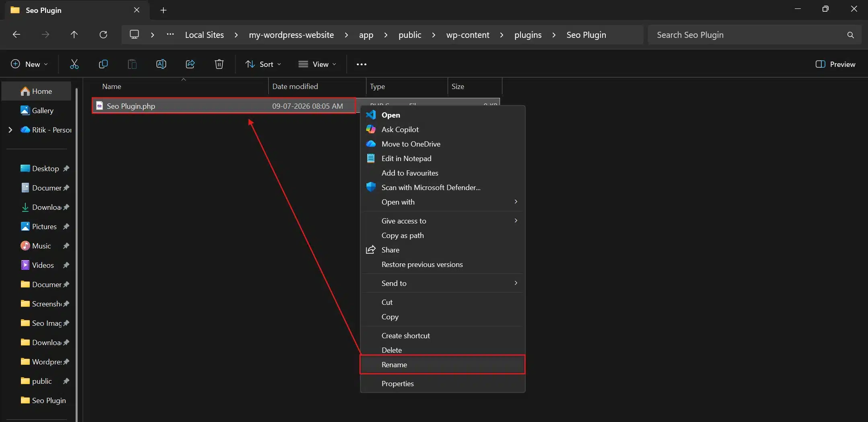Open Videos pinned folder
The height and width of the screenshot is (422, 868).
point(37,265)
